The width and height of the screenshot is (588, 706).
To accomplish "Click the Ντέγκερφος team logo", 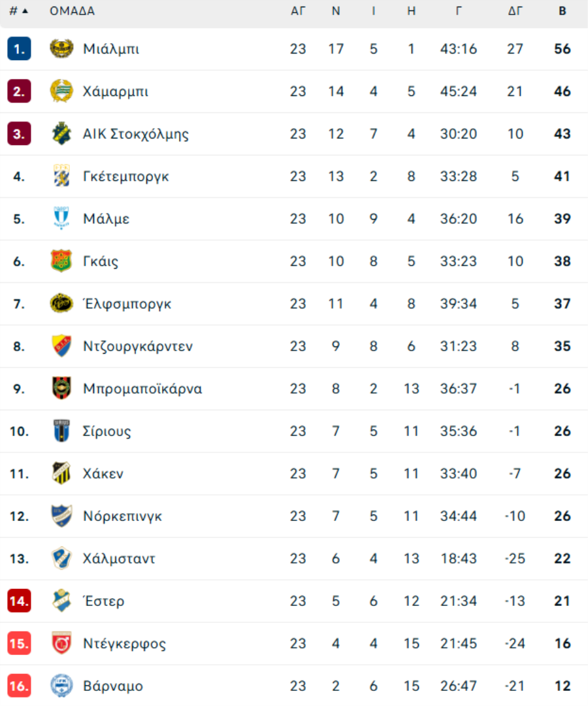I will (61, 643).
